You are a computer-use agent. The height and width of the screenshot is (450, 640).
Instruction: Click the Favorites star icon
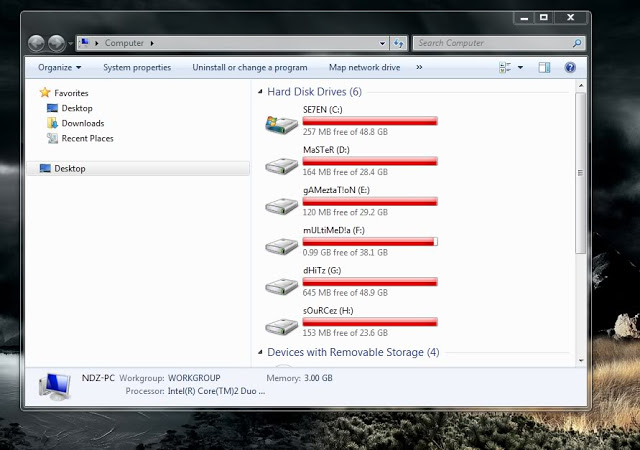tap(45, 93)
